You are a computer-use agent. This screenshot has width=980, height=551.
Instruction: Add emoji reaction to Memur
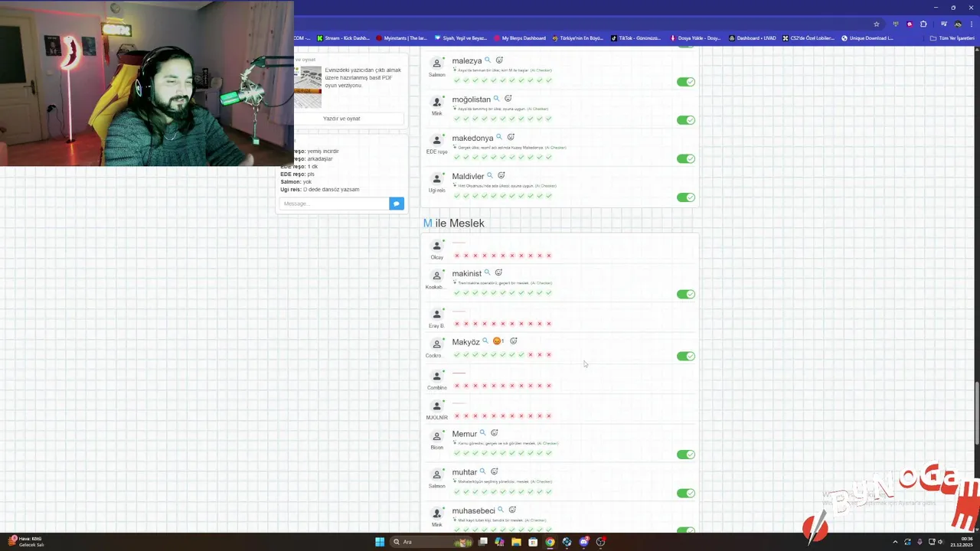click(x=494, y=433)
